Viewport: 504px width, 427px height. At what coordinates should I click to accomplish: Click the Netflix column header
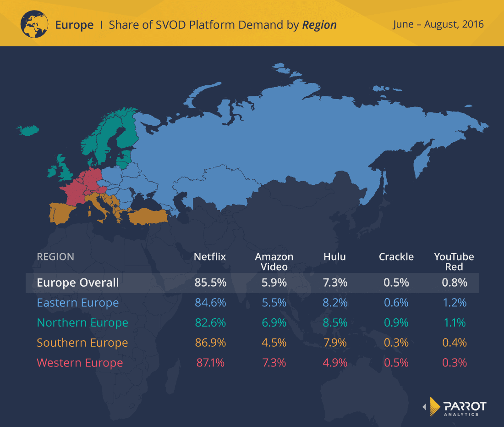pyautogui.click(x=210, y=257)
